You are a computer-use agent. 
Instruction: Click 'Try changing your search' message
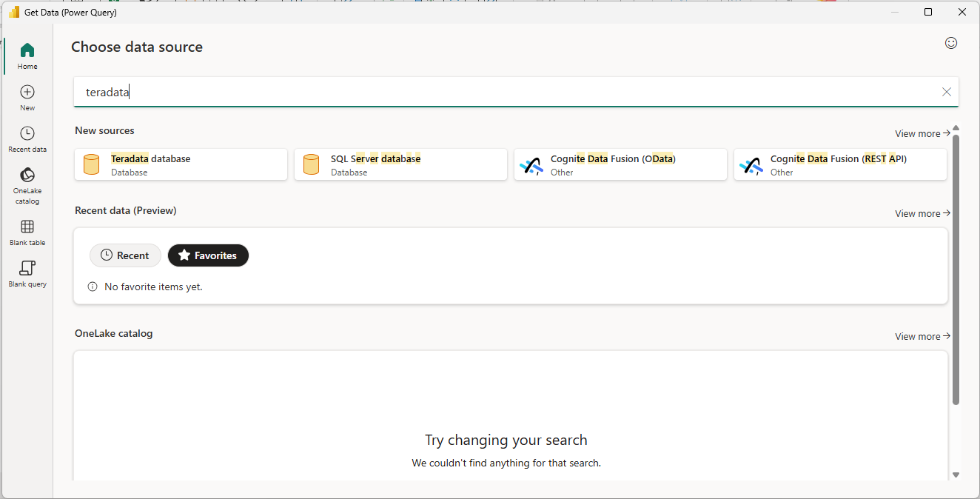(x=506, y=440)
